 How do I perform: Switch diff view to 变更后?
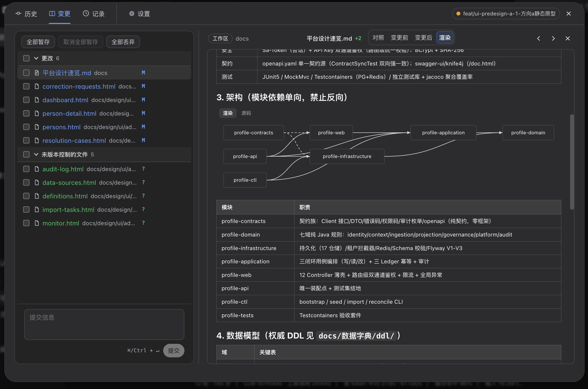(423, 38)
